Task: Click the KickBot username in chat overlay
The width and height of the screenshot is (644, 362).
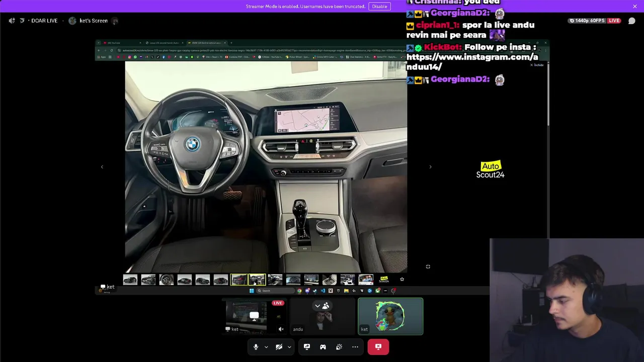Action: pos(442,47)
